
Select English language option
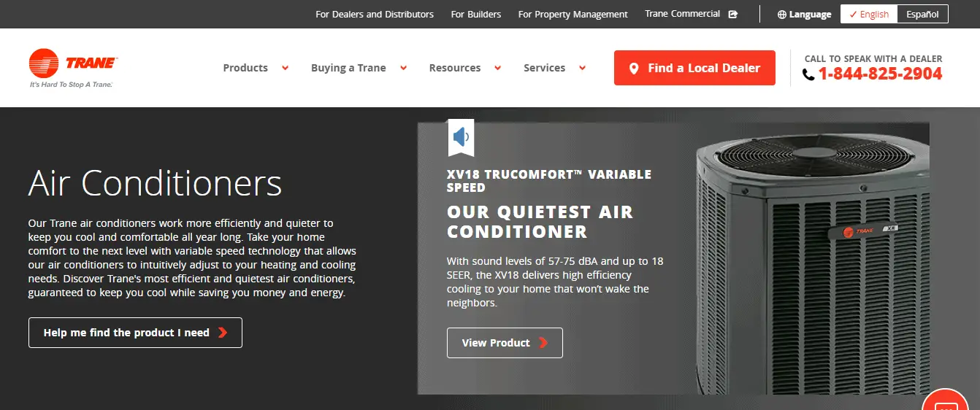(x=869, y=14)
